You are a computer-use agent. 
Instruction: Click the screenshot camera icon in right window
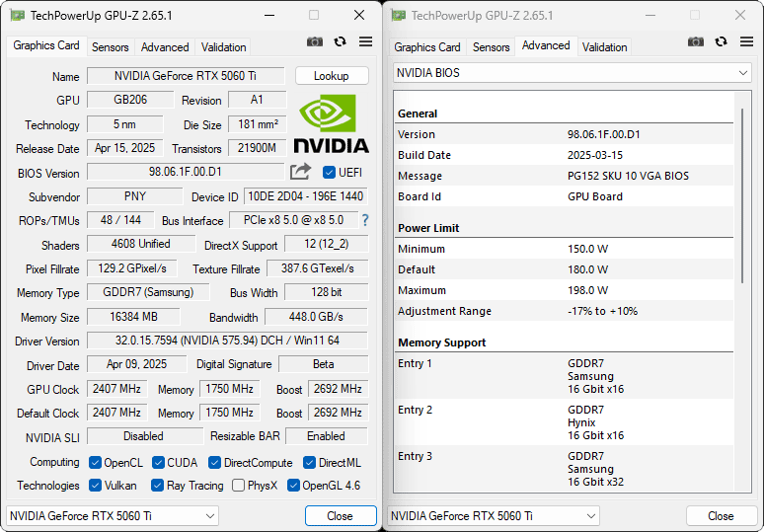[695, 41]
